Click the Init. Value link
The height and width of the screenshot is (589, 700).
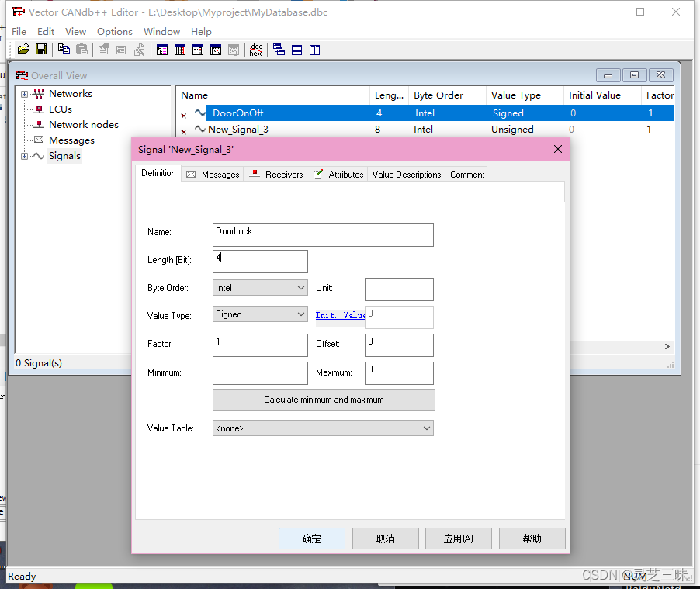tap(340, 315)
